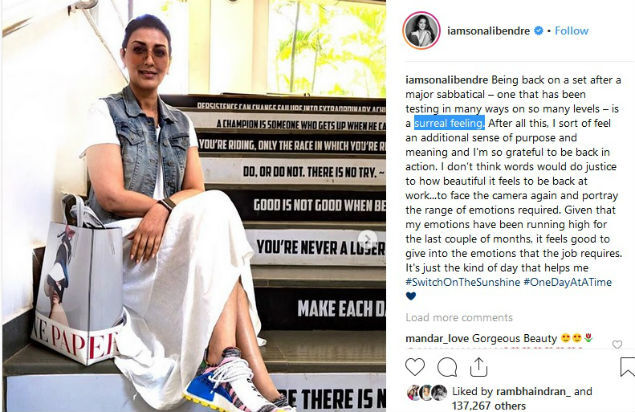
Task: Open the #SwitchOnTheSunshine hashtag
Action: pyautogui.click(x=462, y=282)
